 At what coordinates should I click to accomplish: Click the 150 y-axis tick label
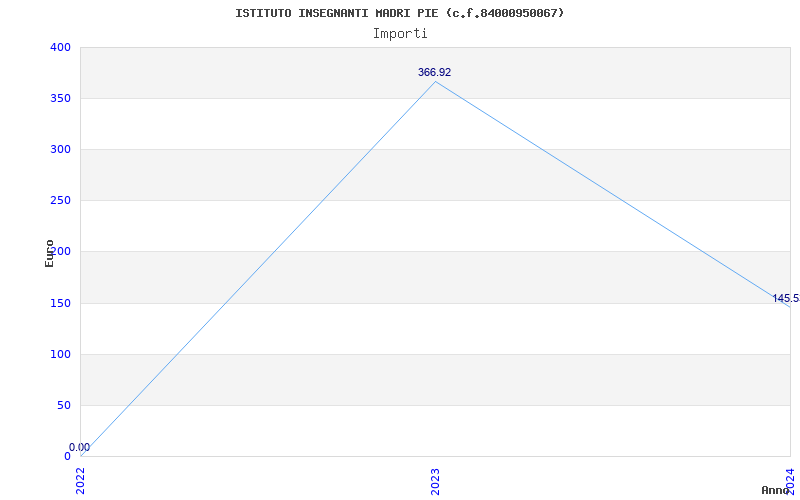60,304
